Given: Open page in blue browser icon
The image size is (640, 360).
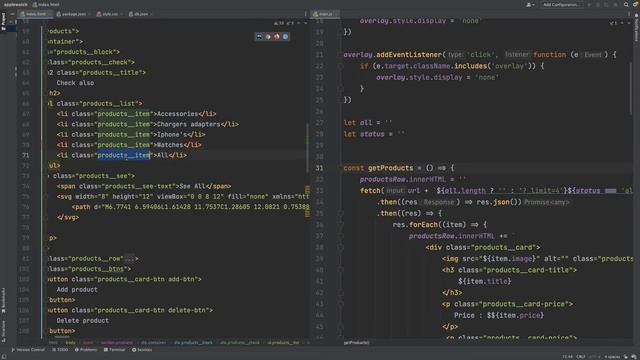Looking at the screenshot, I should [x=285, y=37].
